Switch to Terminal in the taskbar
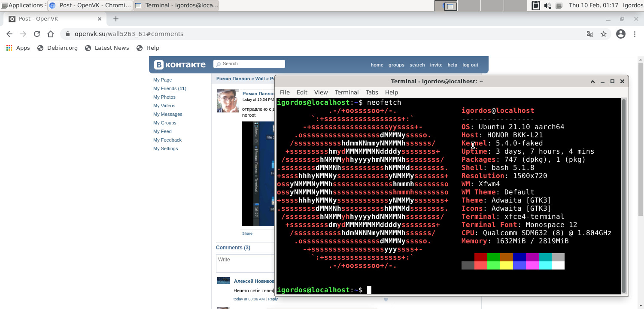 tap(176, 6)
